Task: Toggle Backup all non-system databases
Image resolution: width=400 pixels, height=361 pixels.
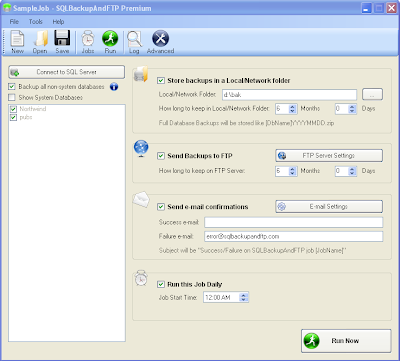Action: (x=12, y=87)
